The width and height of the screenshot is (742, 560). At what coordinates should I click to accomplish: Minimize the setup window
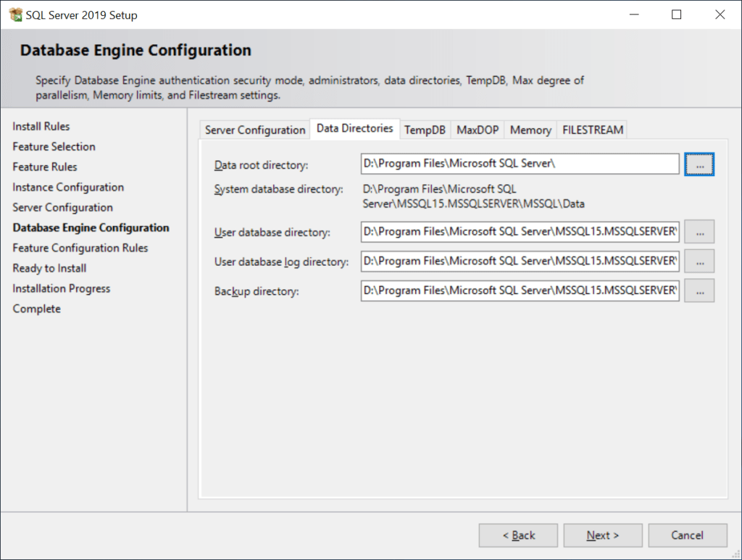click(633, 14)
